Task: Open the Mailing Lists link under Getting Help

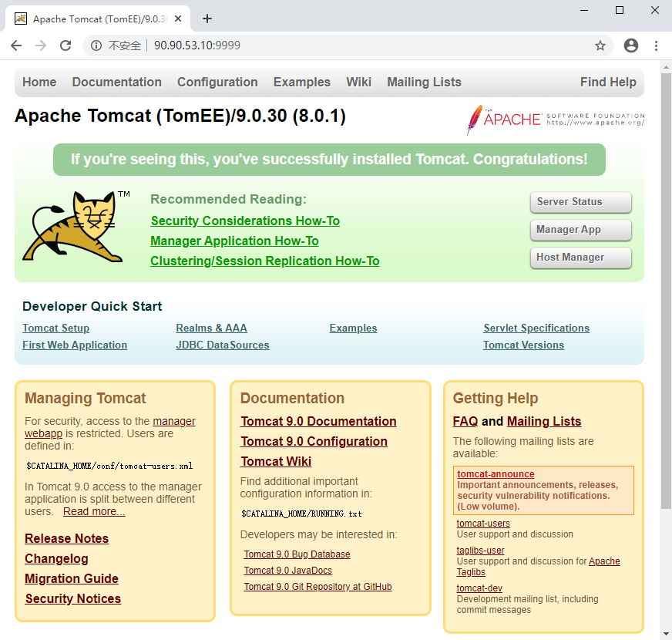Action: (x=544, y=422)
